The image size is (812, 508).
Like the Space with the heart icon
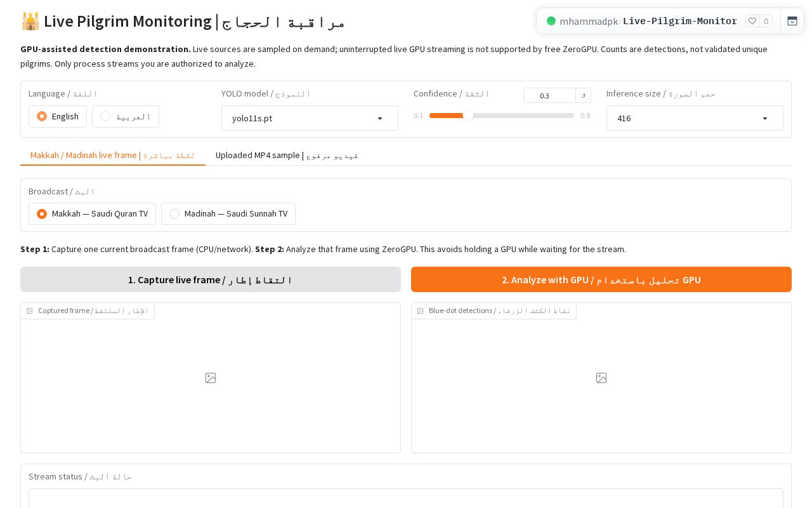(x=752, y=21)
